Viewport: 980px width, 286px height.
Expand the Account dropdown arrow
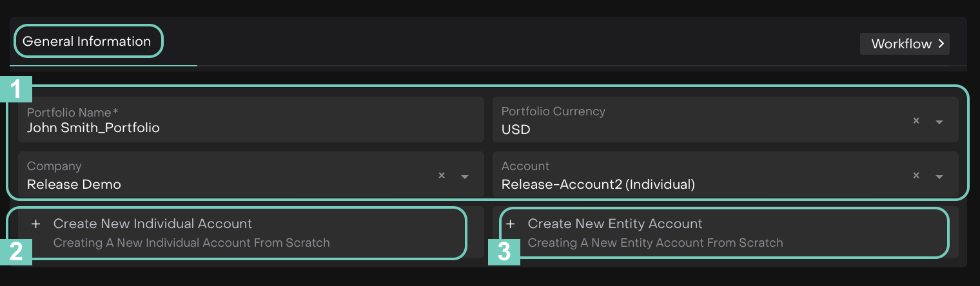[939, 176]
